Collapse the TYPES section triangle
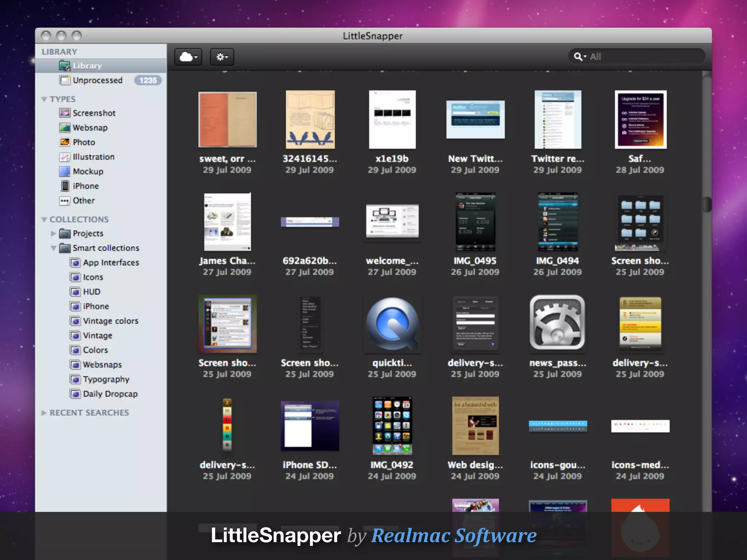 44,99
